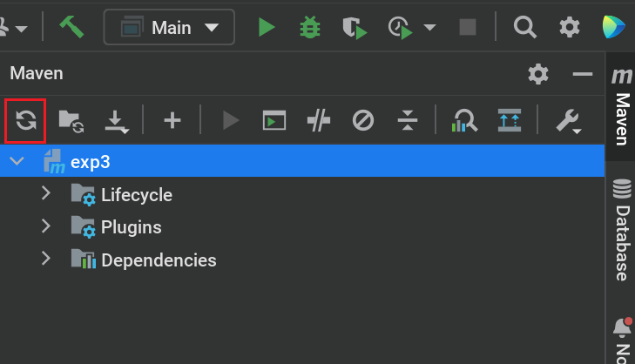The image size is (635, 364).
Task: Click Execute Maven Goal icon
Action: (274, 120)
